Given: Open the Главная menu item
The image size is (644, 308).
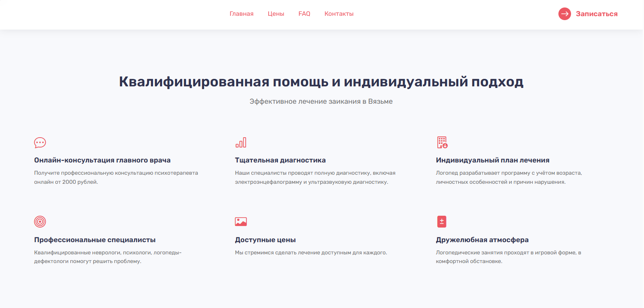Looking at the screenshot, I should [241, 14].
